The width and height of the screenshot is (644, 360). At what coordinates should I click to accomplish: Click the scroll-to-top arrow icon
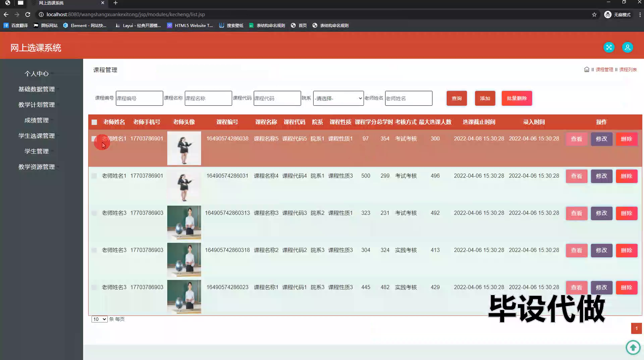[633, 347]
